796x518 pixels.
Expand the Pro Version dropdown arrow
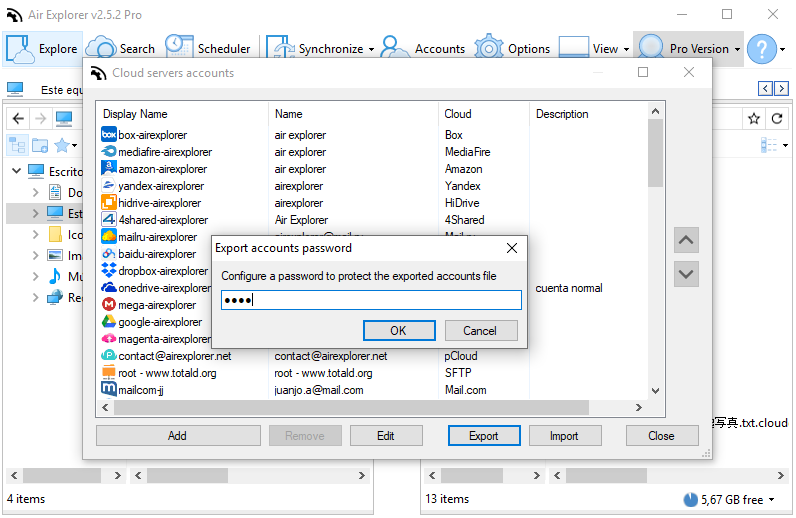point(737,49)
